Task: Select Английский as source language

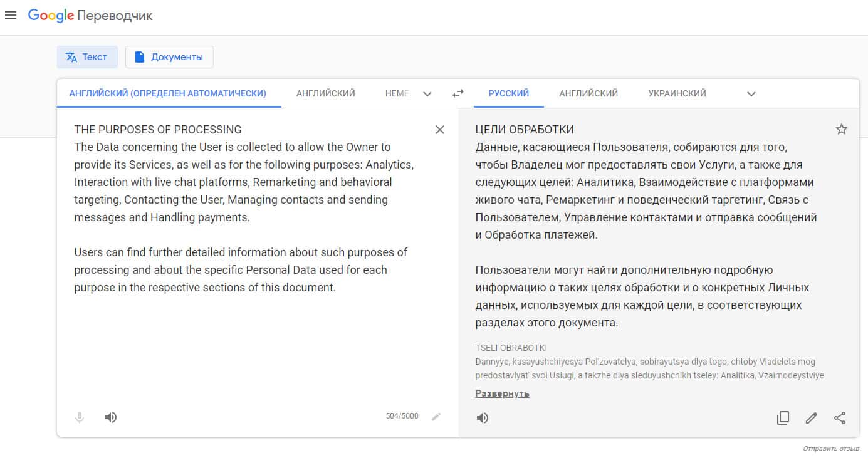Action: (x=326, y=93)
